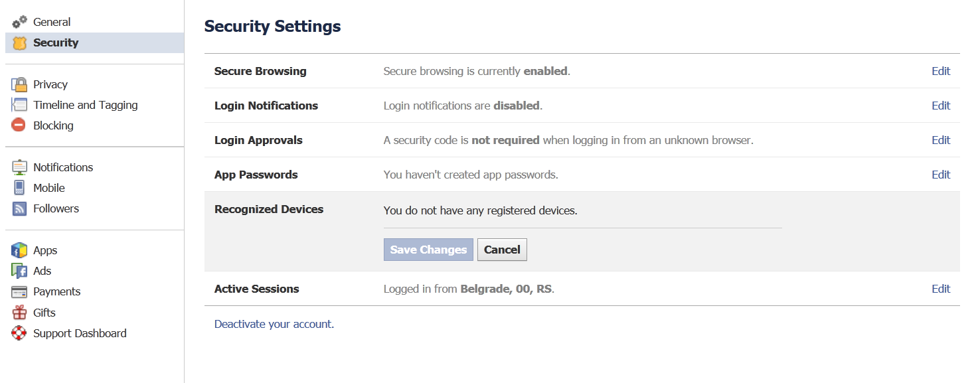The width and height of the screenshot is (980, 383).
Task: Click the Followers RSS icon
Action: click(x=19, y=208)
